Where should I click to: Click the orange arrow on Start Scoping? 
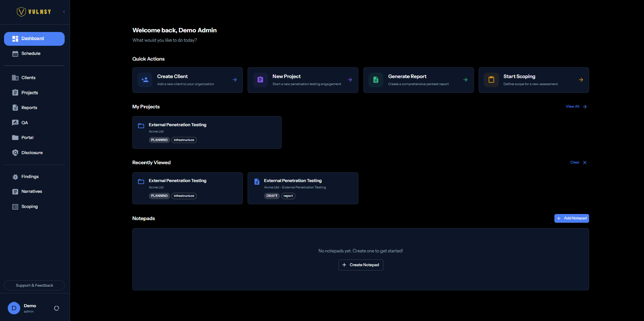581,80
